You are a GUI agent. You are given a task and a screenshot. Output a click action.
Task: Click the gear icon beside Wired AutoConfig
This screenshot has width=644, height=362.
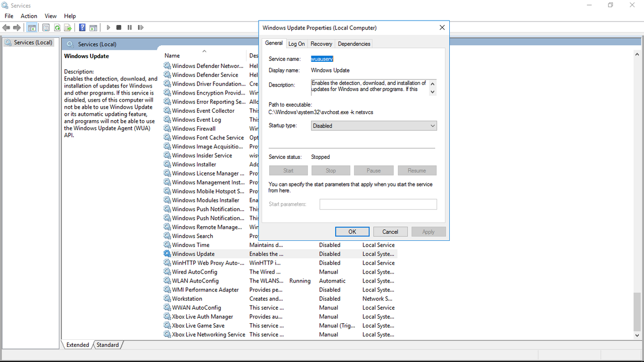167,272
